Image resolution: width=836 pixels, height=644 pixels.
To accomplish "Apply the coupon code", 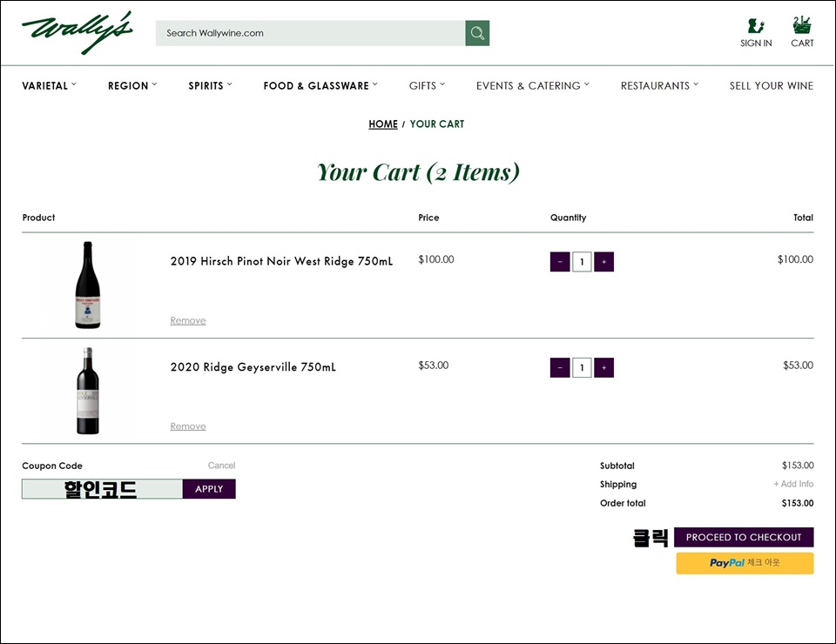I will (x=209, y=489).
